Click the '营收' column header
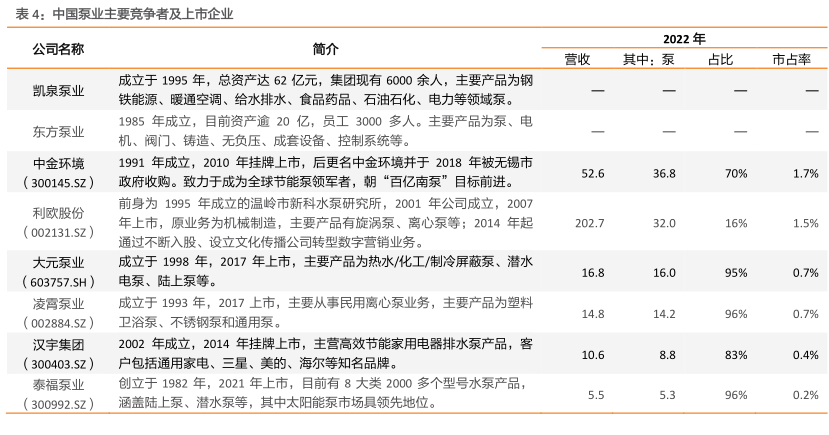The height and width of the screenshot is (435, 829). 577,59
